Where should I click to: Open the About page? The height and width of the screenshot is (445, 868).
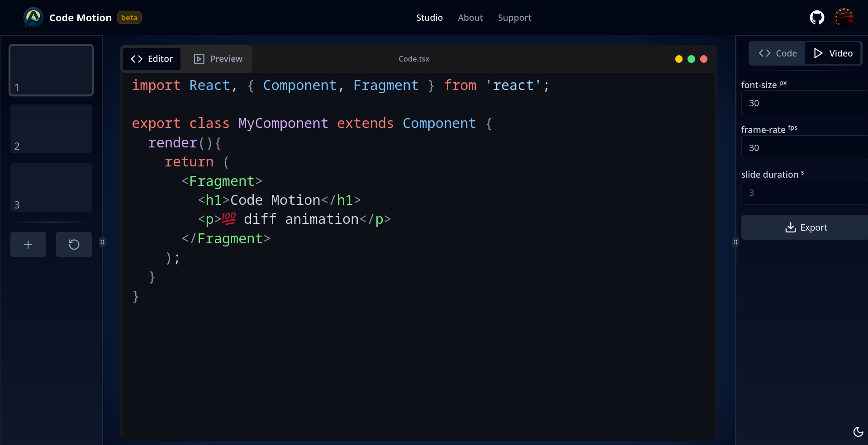[x=470, y=18]
